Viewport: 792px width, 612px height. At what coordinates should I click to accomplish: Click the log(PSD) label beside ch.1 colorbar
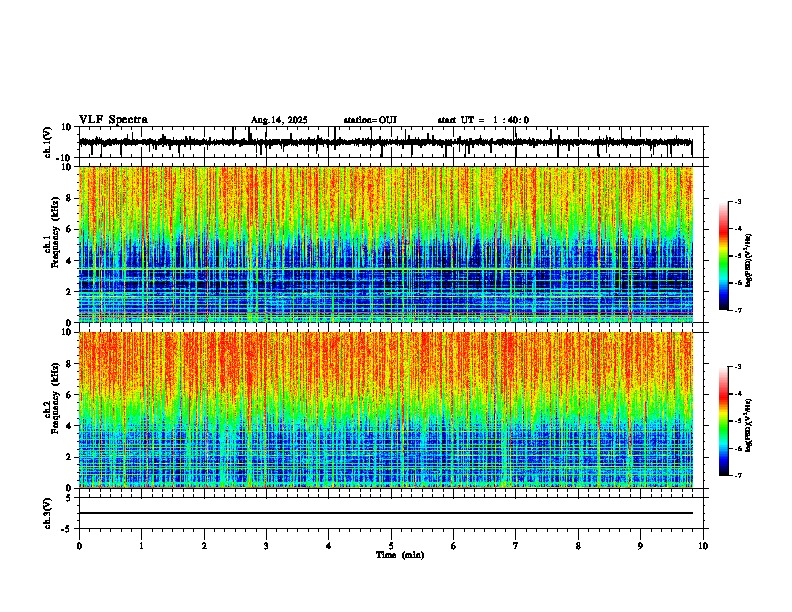click(749, 260)
